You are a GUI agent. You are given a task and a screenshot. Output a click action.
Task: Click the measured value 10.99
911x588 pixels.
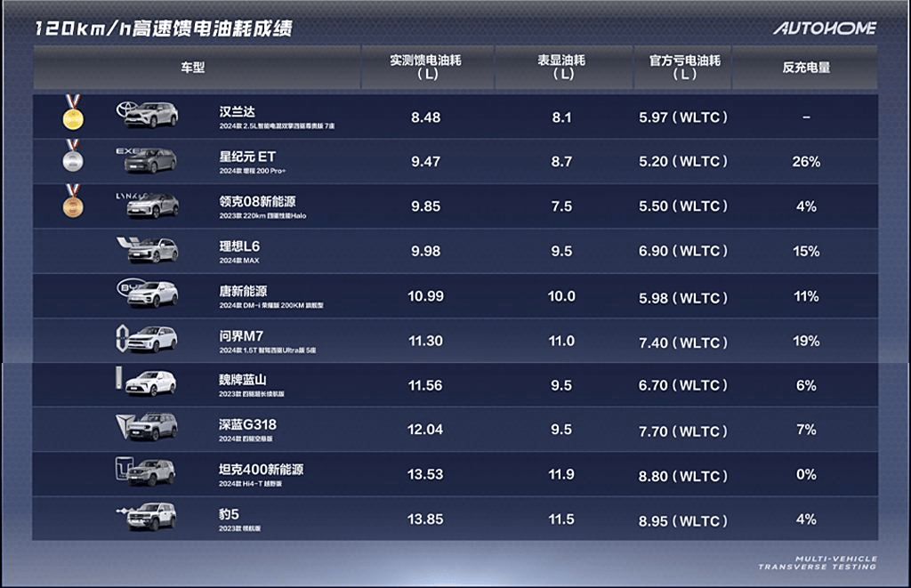(426, 296)
